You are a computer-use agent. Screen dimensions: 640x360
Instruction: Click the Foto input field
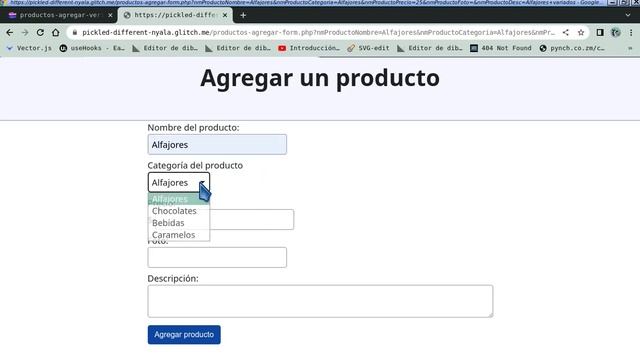[x=217, y=258]
